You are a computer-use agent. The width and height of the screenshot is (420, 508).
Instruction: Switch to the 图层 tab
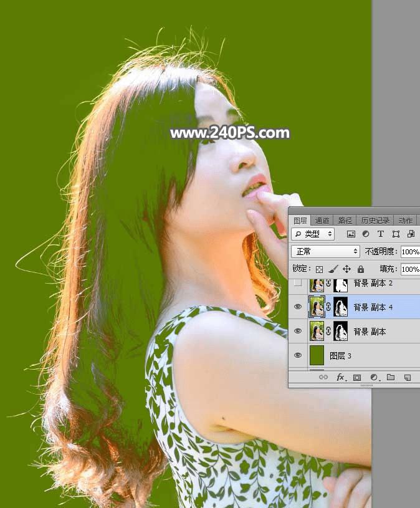[x=300, y=221]
